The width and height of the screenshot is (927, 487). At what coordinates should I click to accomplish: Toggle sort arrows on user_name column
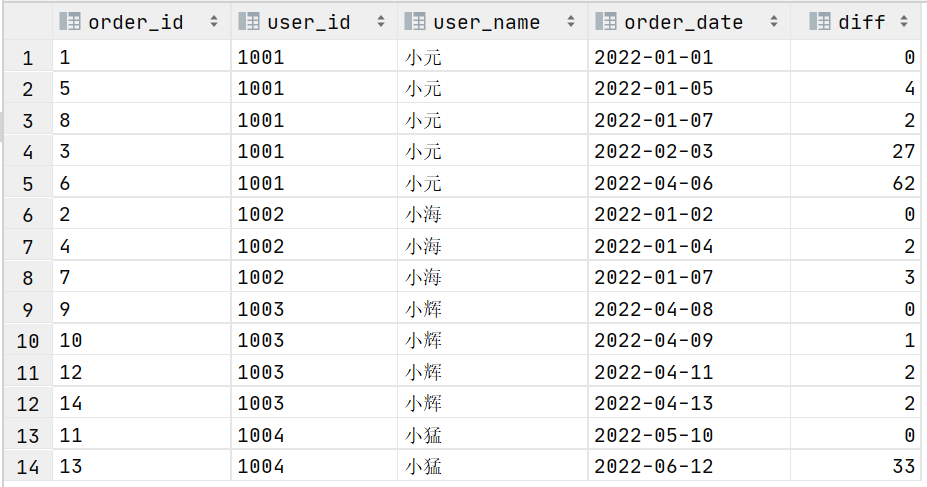(571, 22)
